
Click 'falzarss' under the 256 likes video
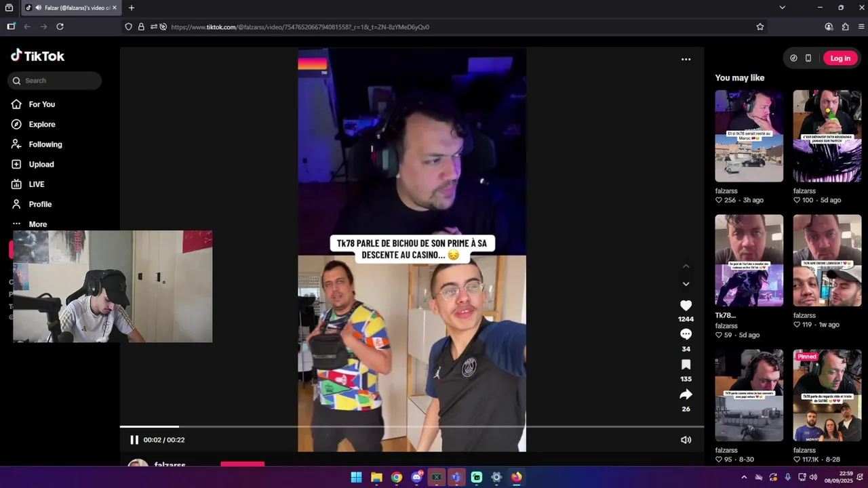click(726, 191)
